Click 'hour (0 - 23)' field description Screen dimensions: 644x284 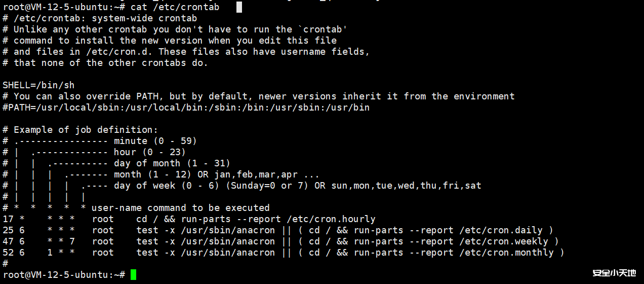click(149, 152)
